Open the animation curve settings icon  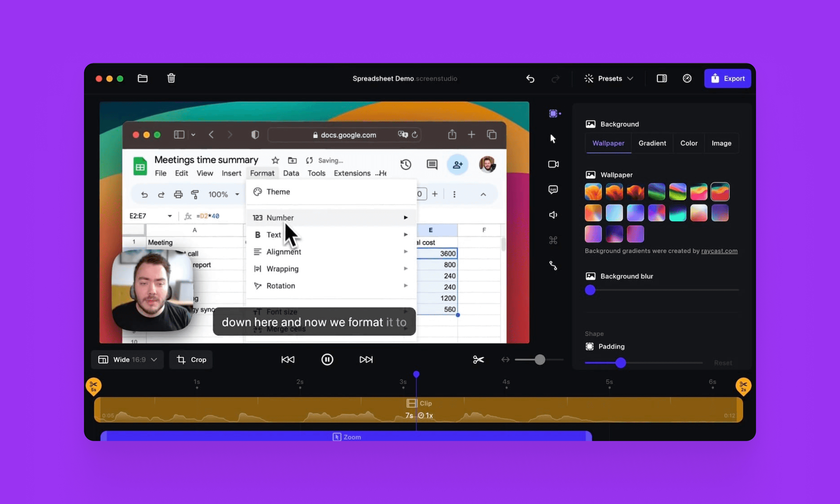point(553,266)
